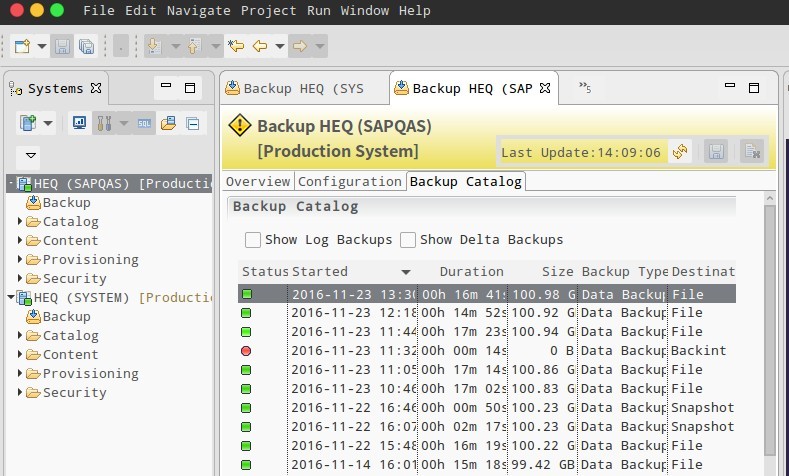789x476 pixels.
Task: Expand Catalog folder under HEQ (SAPQAS)
Action: (20, 221)
